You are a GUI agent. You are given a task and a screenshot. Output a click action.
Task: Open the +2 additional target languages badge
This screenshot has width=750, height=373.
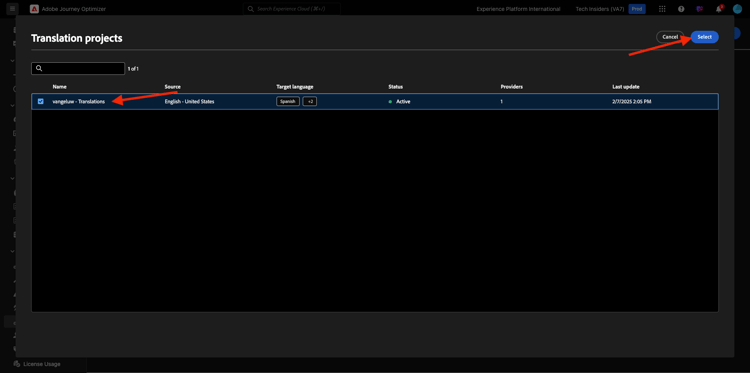pyautogui.click(x=309, y=101)
